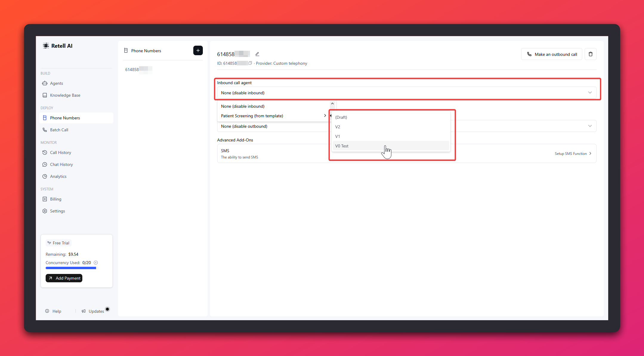The image size is (644, 356).
Task: Choose the (Draft) version option
Action: pyautogui.click(x=341, y=117)
